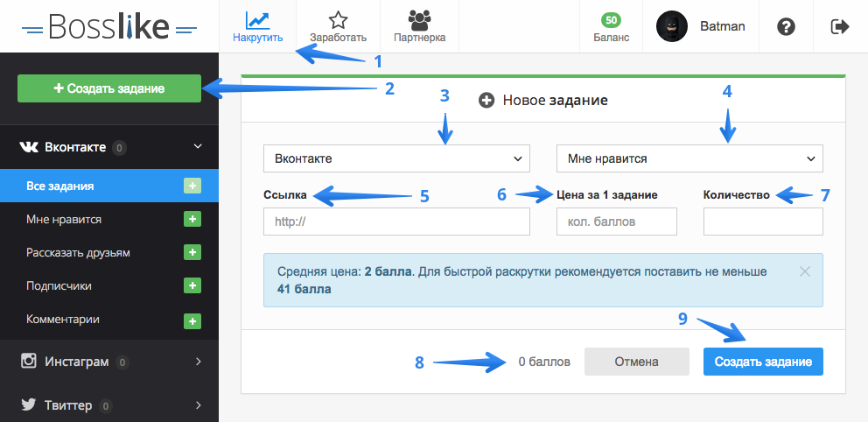
Task: Click the blue Создать задание button
Action: 763,362
